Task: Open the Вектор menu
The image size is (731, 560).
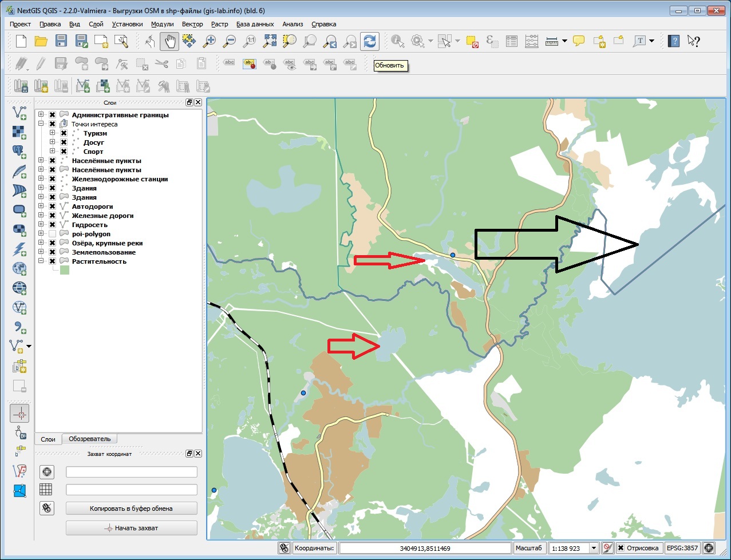Action: pyautogui.click(x=192, y=24)
